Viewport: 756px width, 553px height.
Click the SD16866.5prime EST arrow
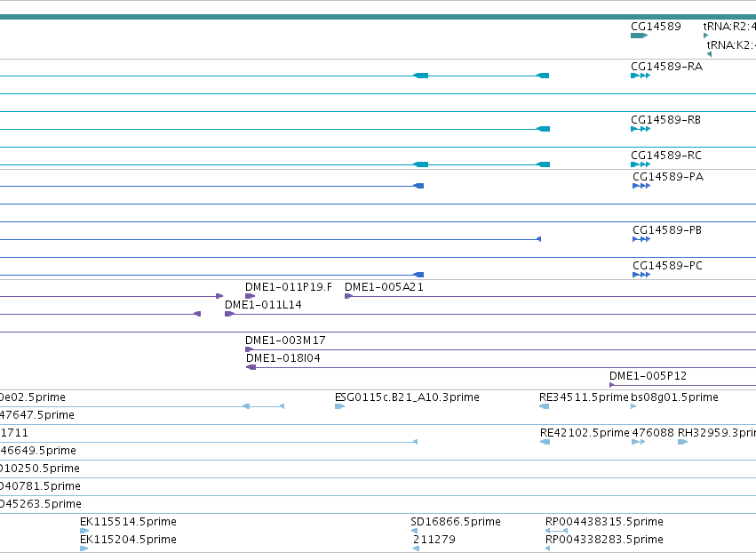415,531
